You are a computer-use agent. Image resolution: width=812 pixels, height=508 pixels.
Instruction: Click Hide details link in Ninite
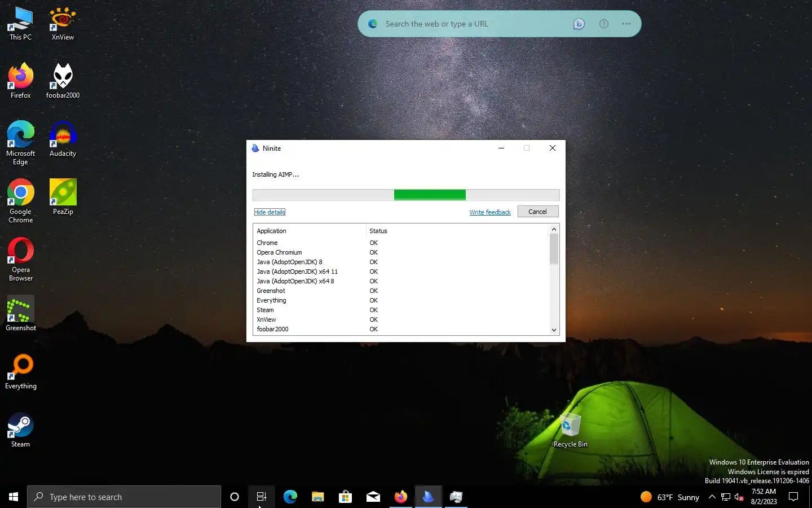point(270,212)
